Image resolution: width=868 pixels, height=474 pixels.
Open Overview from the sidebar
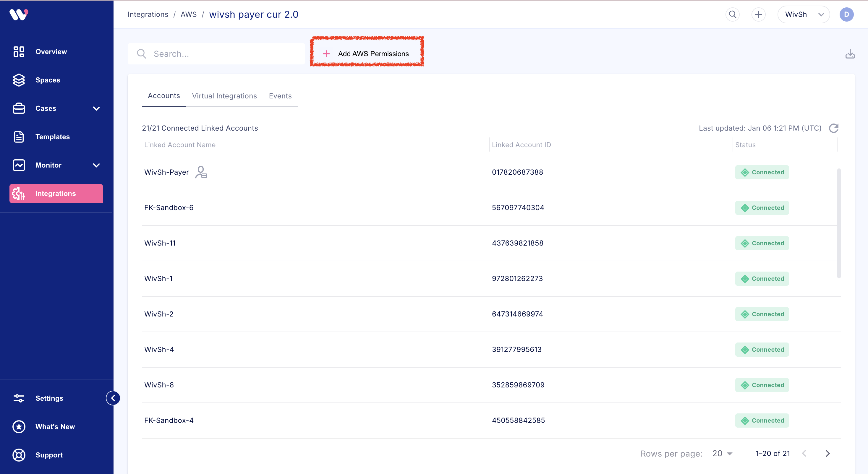51,51
